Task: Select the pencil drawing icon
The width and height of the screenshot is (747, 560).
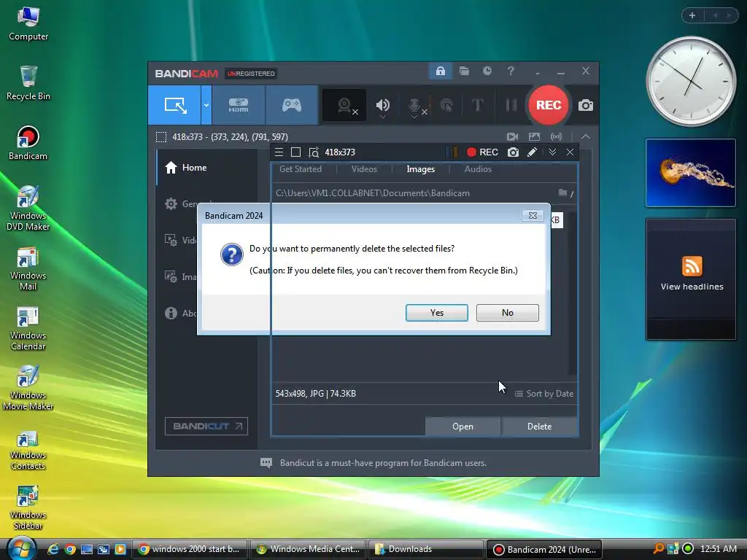Action: (x=532, y=152)
